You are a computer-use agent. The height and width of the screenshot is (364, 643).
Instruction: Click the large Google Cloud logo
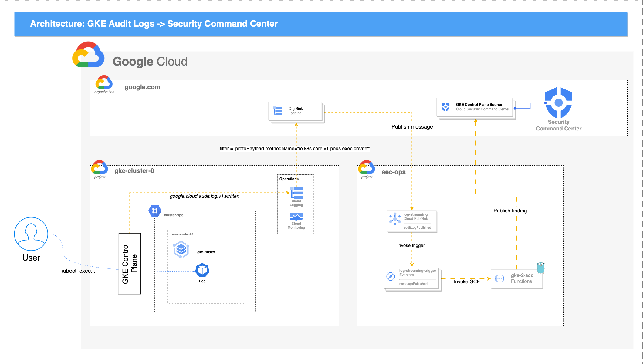(x=88, y=55)
